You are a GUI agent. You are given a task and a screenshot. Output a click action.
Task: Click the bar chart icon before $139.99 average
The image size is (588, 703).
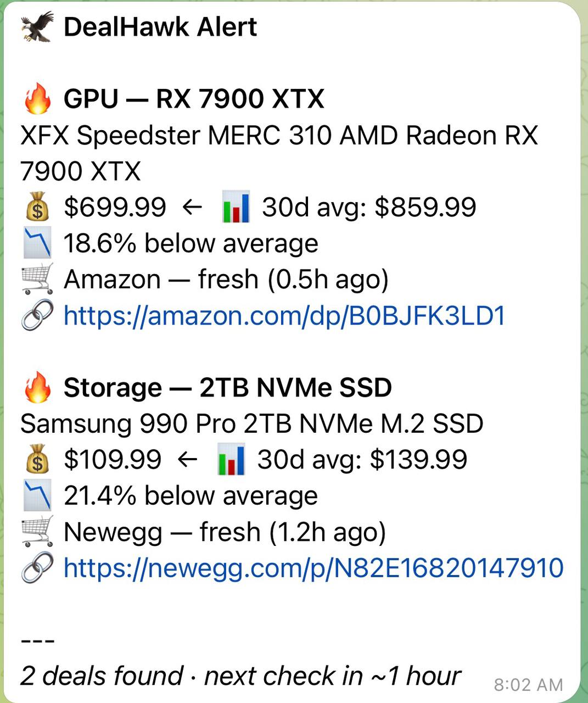tap(231, 460)
